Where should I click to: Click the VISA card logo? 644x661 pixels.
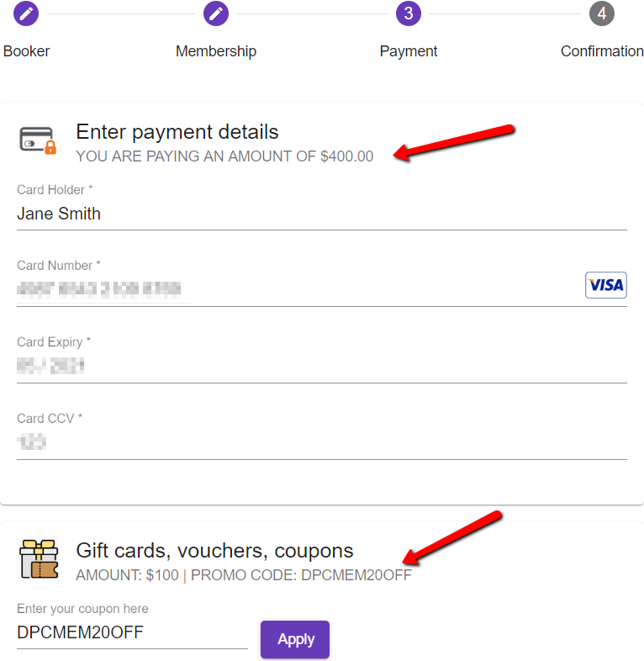[605, 285]
